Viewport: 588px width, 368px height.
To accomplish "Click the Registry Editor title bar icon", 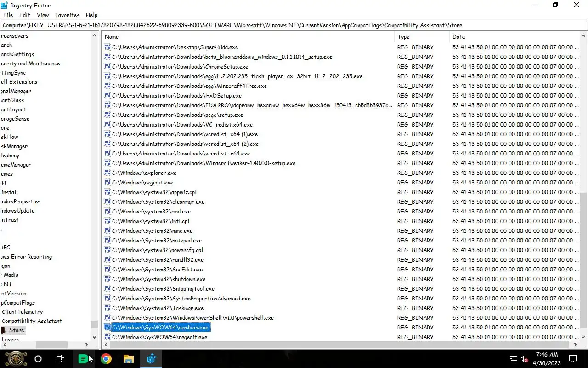I will tap(4, 5).
